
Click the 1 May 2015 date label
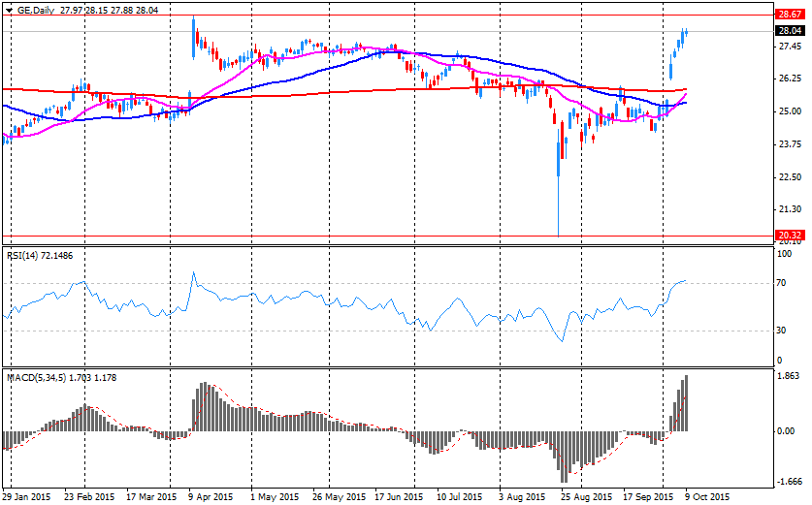coord(275,496)
